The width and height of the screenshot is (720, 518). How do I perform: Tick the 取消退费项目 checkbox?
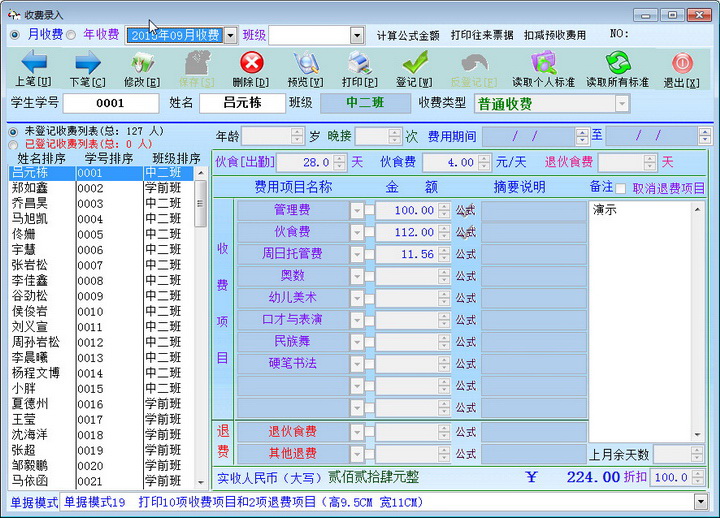(x=620, y=188)
